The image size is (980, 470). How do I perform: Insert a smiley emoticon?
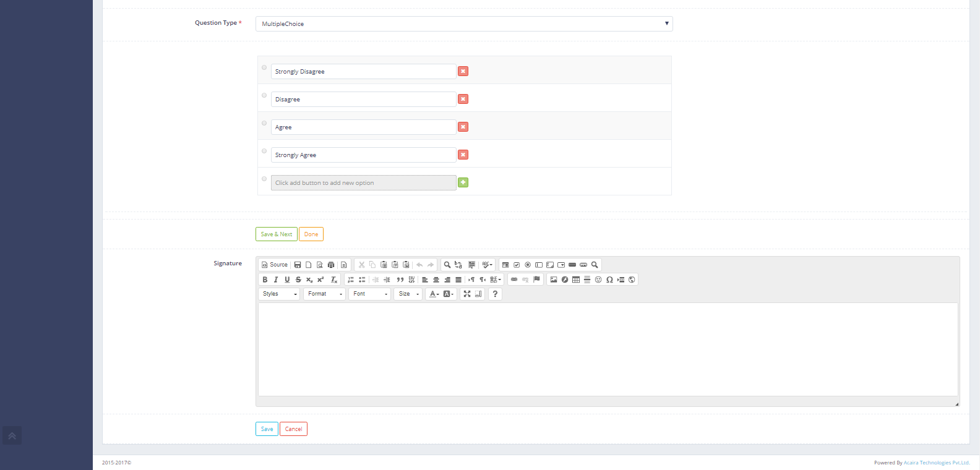click(598, 280)
